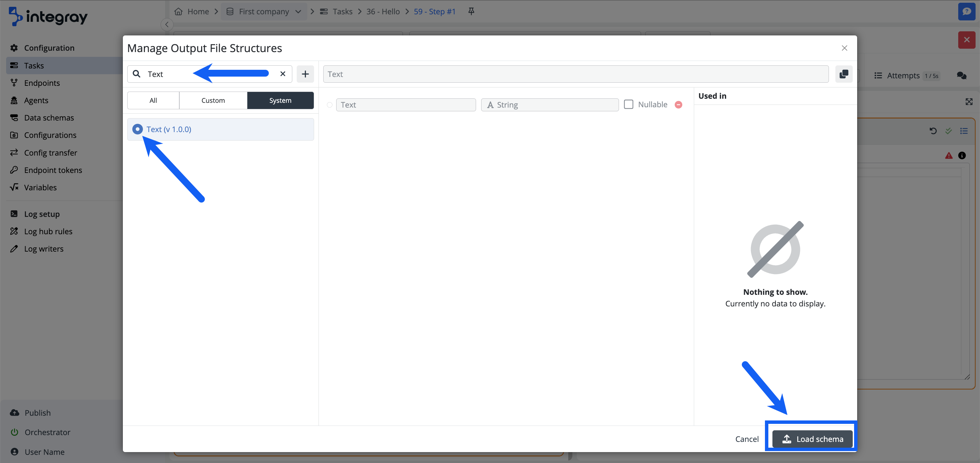Switch to the All tab

click(x=153, y=100)
